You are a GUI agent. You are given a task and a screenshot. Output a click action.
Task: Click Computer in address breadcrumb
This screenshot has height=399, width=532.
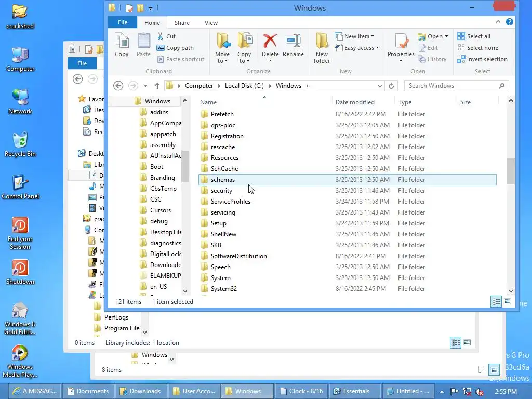(199, 86)
